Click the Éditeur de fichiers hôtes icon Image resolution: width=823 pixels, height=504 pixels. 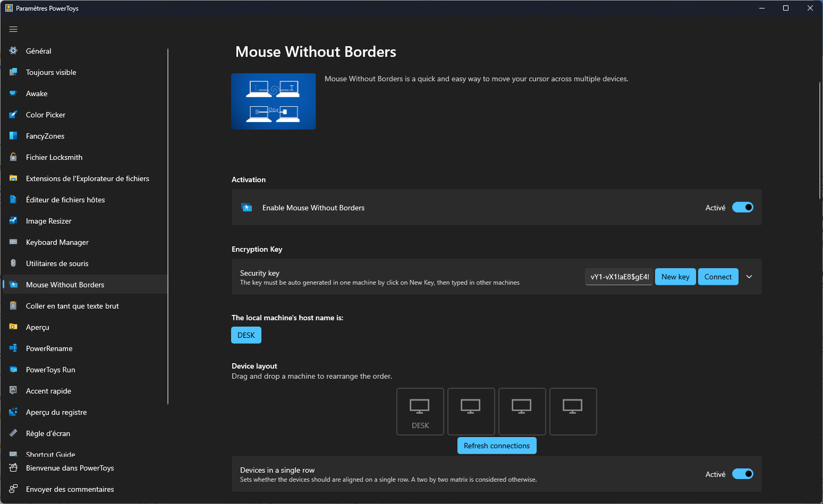tap(13, 199)
